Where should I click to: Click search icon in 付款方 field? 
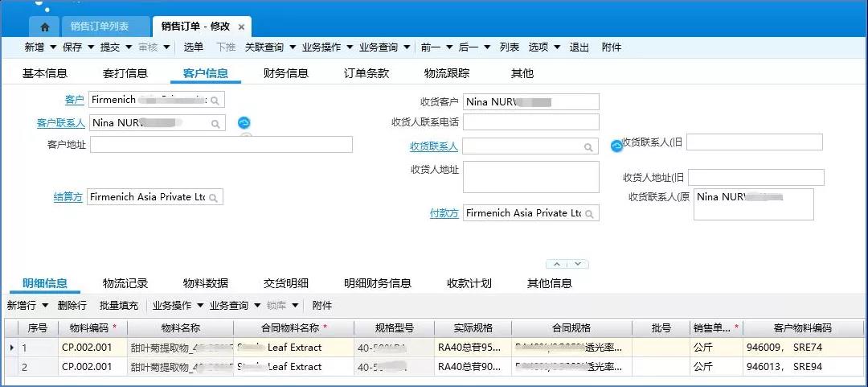[x=590, y=214]
